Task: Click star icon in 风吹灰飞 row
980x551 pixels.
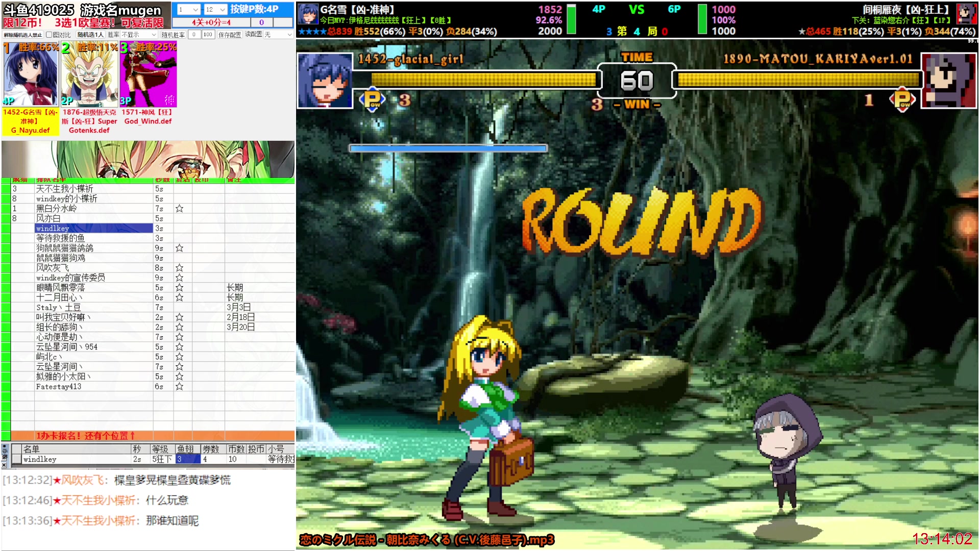Action: coord(179,268)
